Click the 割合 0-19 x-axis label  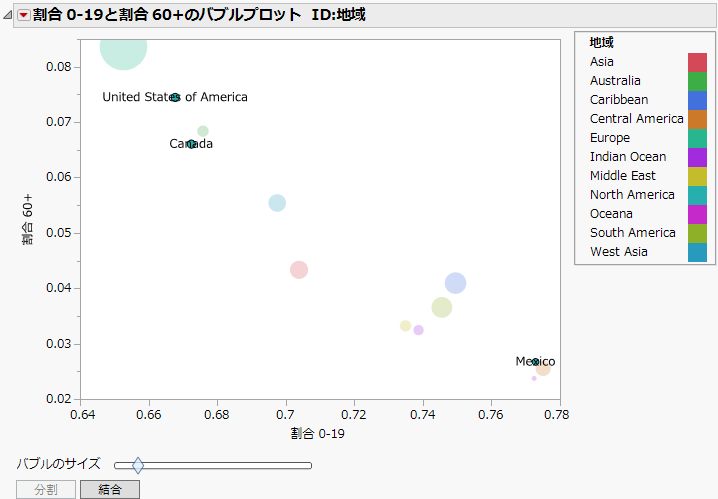(317, 433)
